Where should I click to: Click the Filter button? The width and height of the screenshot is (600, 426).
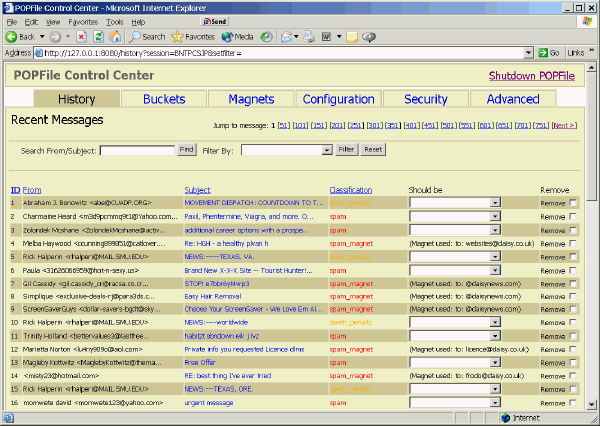coord(346,149)
